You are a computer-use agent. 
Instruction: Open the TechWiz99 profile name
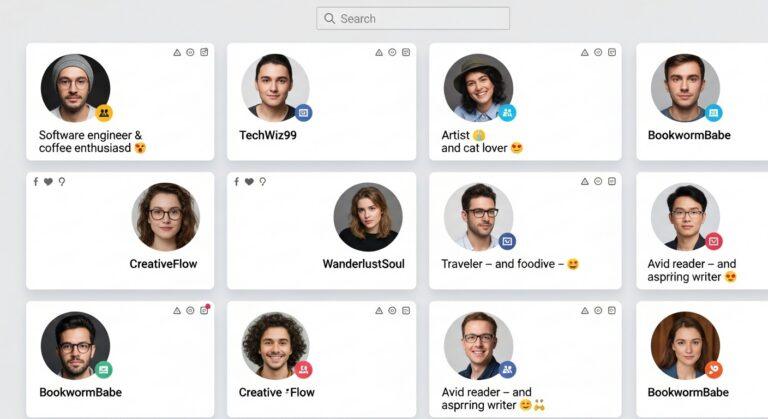pyautogui.click(x=268, y=135)
